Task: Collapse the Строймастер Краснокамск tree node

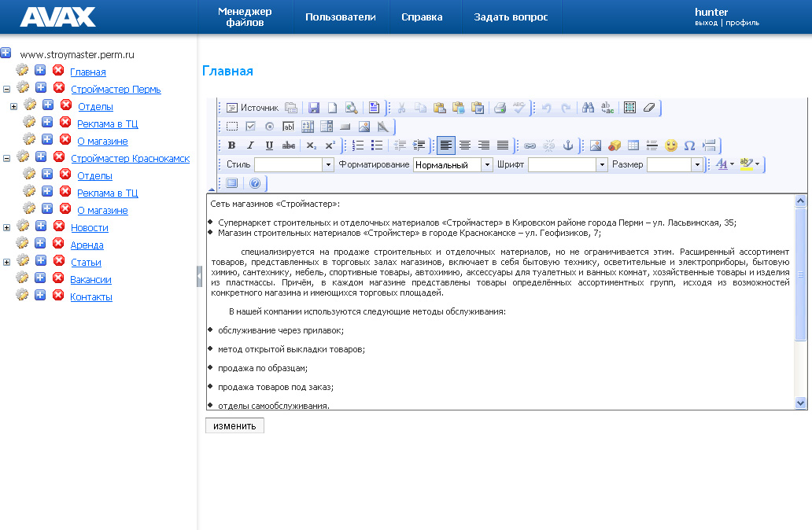Action: coord(7,158)
